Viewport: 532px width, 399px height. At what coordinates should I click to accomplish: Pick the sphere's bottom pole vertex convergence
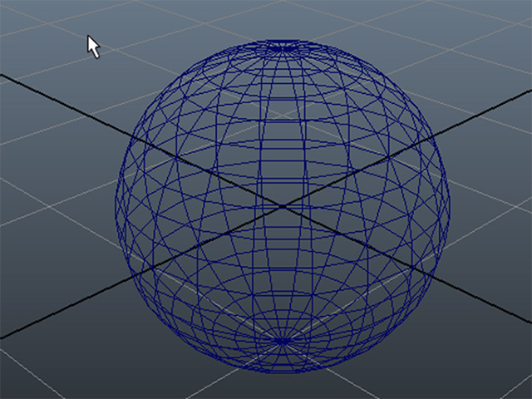click(x=283, y=341)
